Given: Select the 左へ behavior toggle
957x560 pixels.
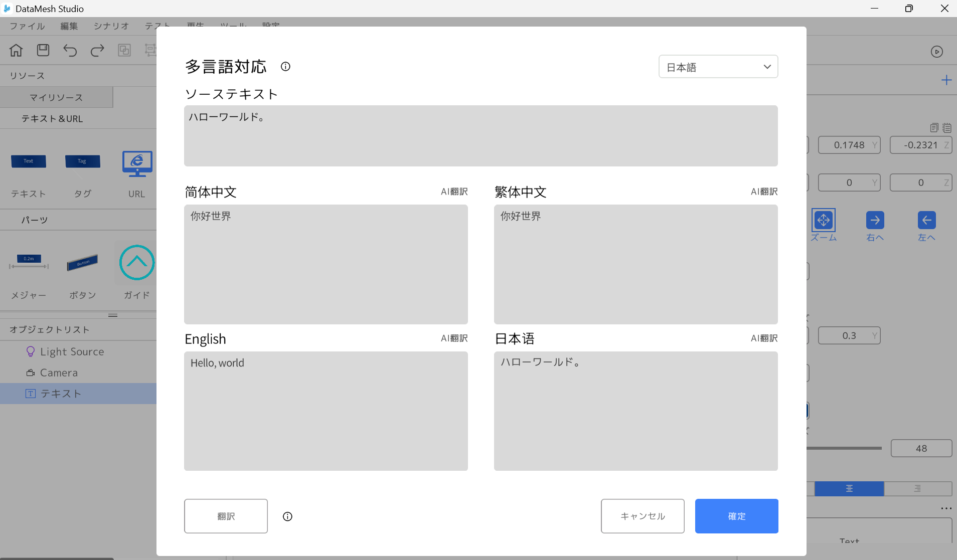Looking at the screenshot, I should 926,220.
